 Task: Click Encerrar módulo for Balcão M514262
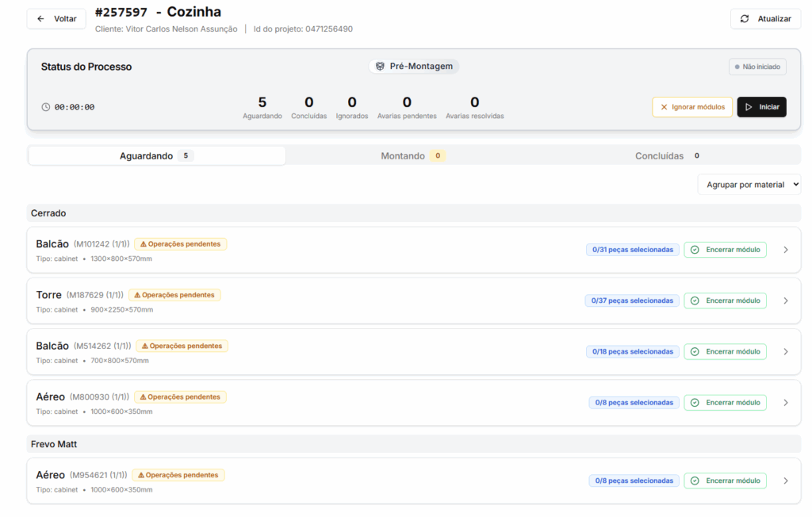[725, 352]
